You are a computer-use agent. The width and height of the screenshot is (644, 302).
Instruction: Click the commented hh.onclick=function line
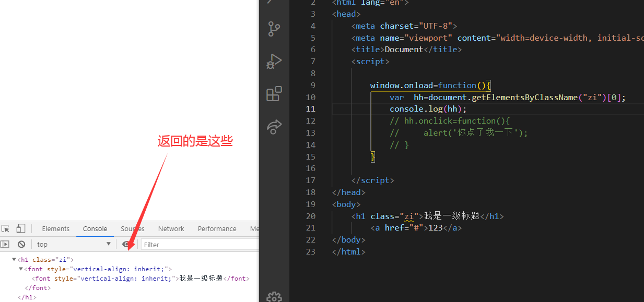click(x=450, y=121)
